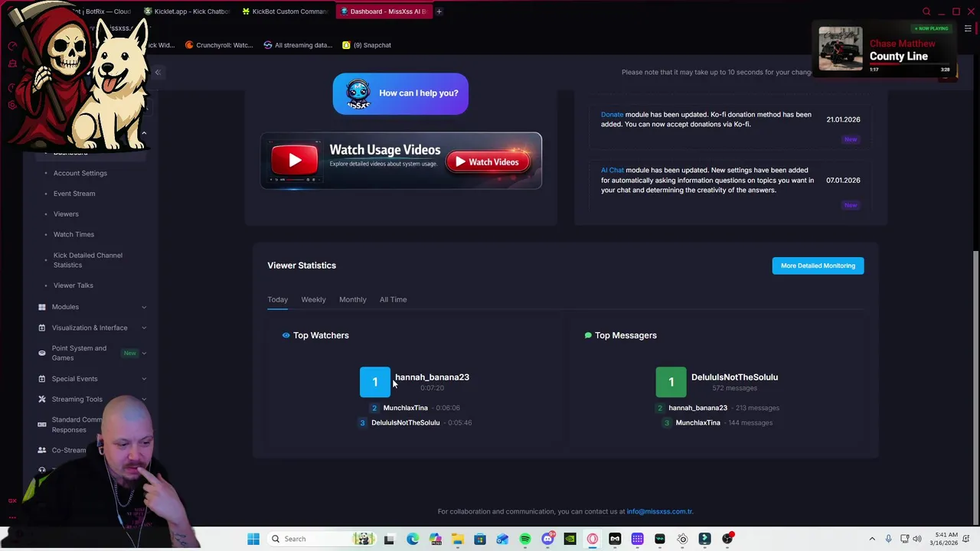Click More Detailed Monitoring button
The height and width of the screenshot is (551, 980).
(818, 266)
